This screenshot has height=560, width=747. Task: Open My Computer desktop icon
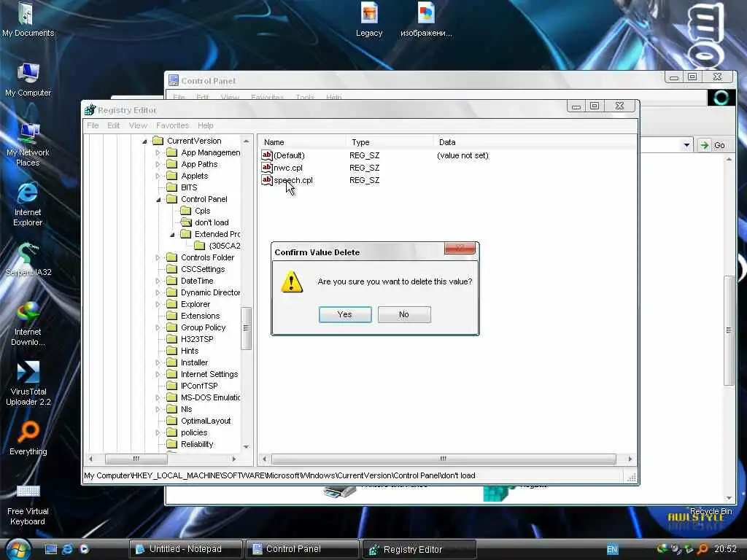[x=28, y=79]
